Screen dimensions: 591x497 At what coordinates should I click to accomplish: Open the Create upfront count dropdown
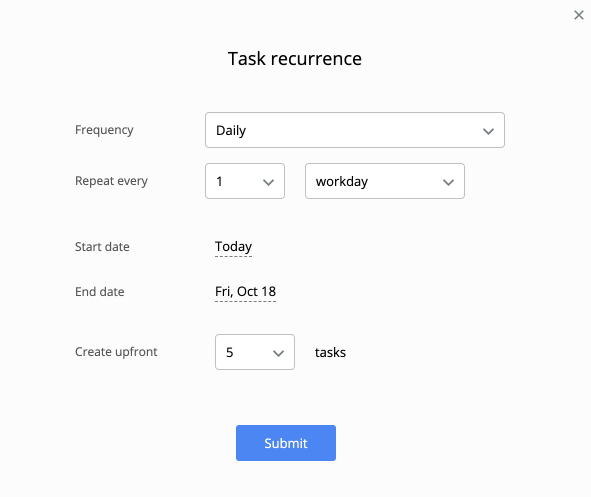click(x=255, y=352)
